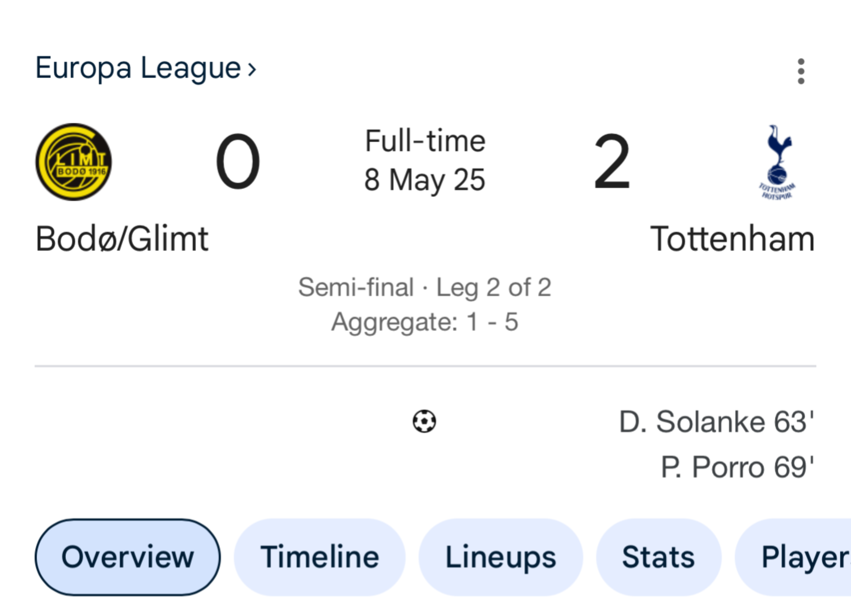Click the Tottenham Hotspur crest
The width and height of the screenshot is (851, 616).
point(777,162)
